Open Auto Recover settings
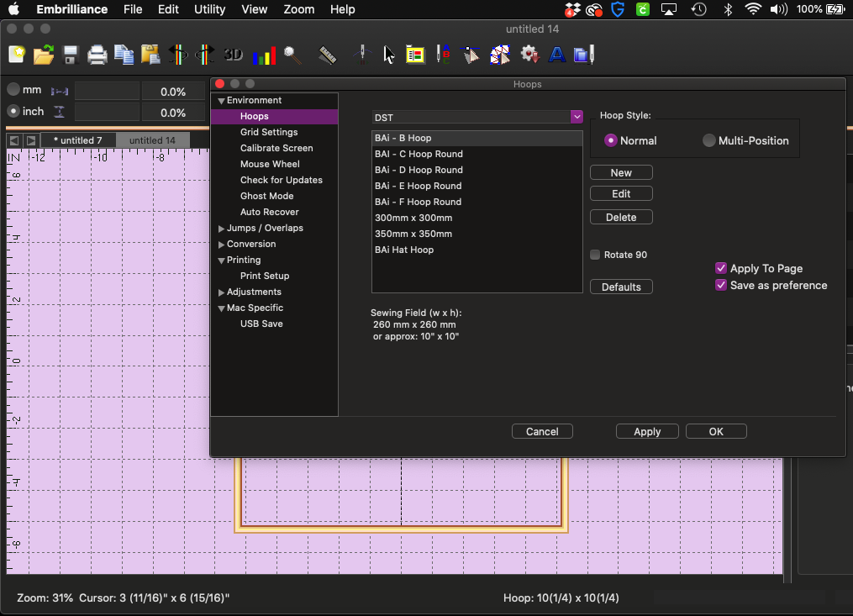The height and width of the screenshot is (616, 853). [269, 212]
